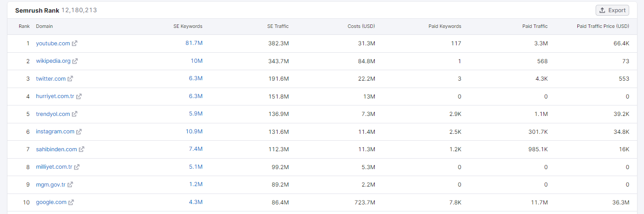View google.com's 4.3M SE keywords
The width and height of the screenshot is (644, 214).
pos(196,202)
